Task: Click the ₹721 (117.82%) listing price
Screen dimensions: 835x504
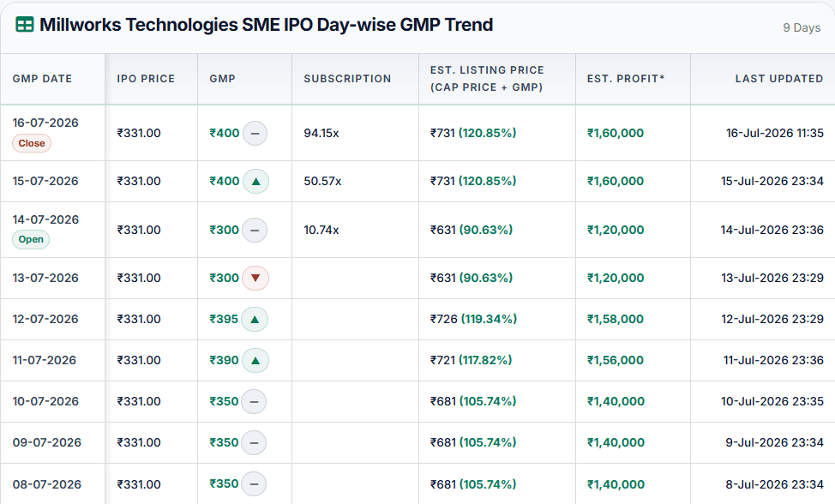Action: [472, 360]
